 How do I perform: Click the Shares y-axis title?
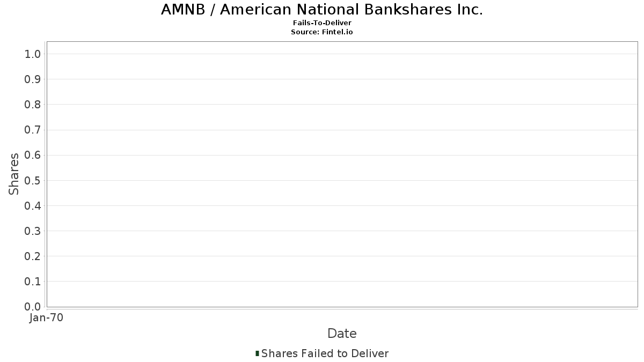(x=14, y=174)
